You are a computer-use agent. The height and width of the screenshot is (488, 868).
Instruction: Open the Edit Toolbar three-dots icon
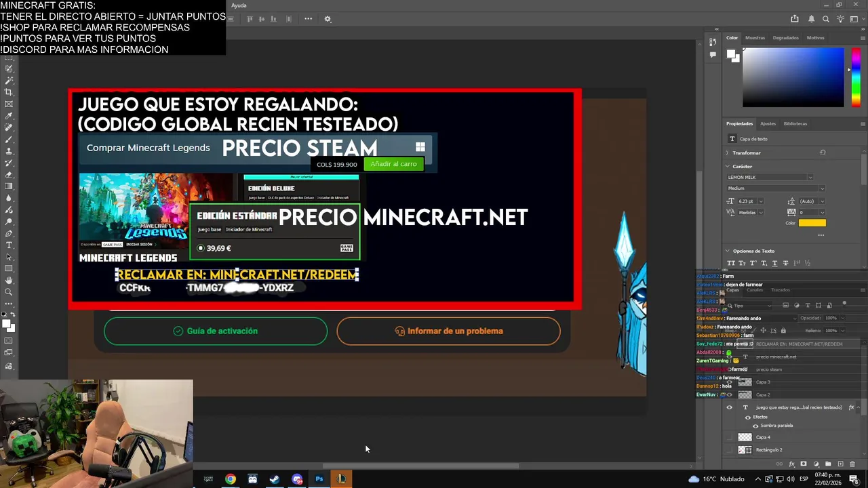9,304
